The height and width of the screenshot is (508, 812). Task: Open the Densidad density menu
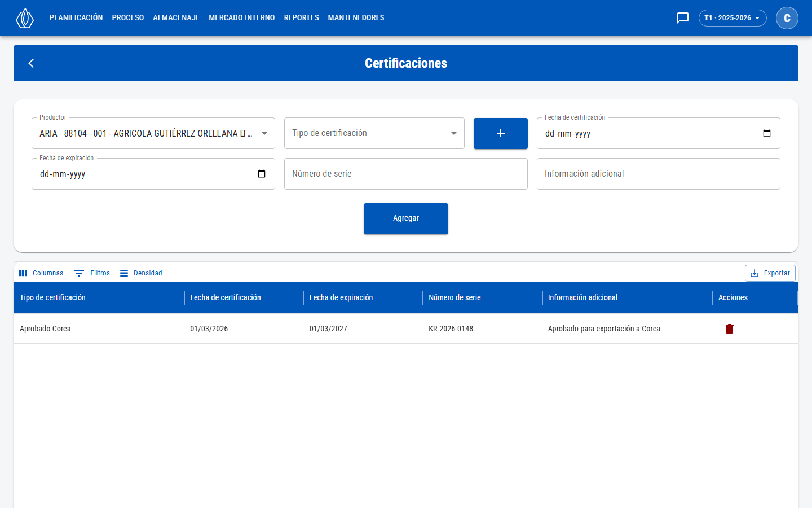pos(141,273)
